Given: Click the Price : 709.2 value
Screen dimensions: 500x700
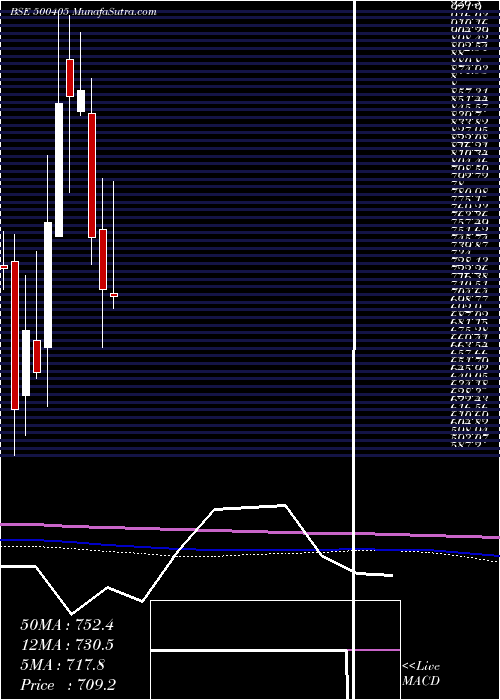Looking at the screenshot, I should pos(67,685).
